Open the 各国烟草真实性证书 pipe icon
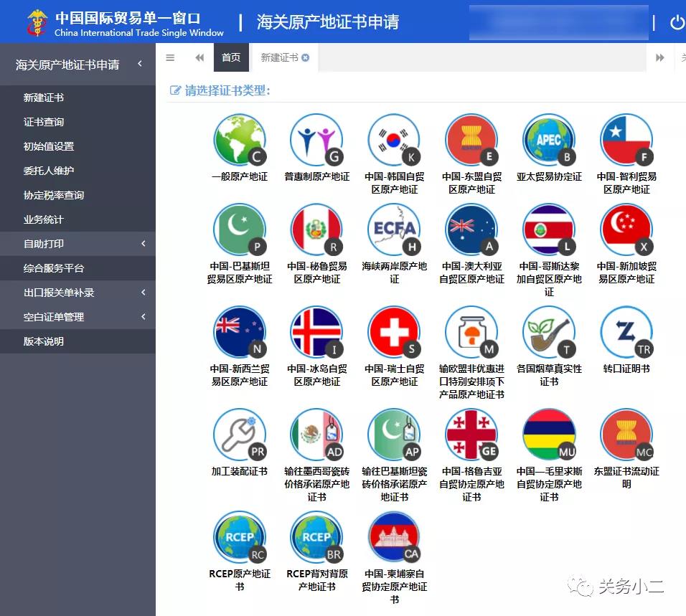The image size is (686, 616). [548, 333]
